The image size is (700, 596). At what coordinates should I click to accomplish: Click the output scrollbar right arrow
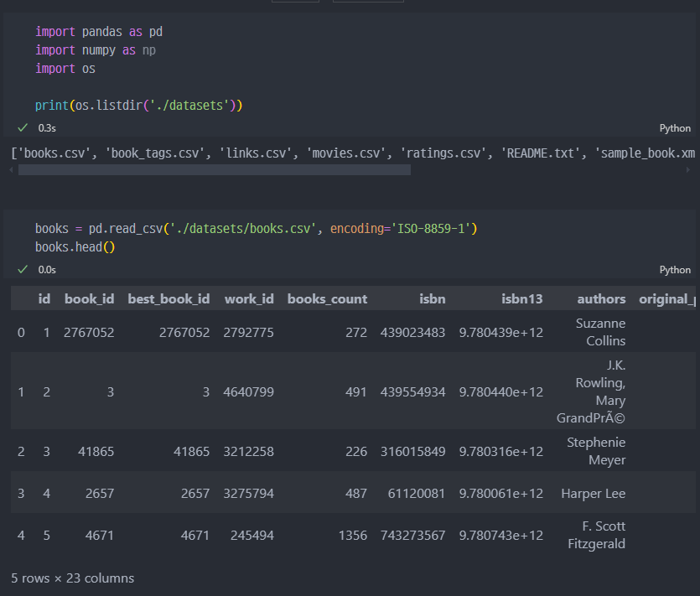click(x=688, y=169)
